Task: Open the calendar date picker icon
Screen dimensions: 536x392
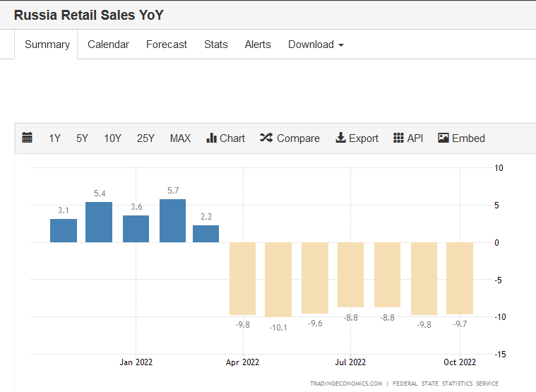Action: tap(28, 138)
